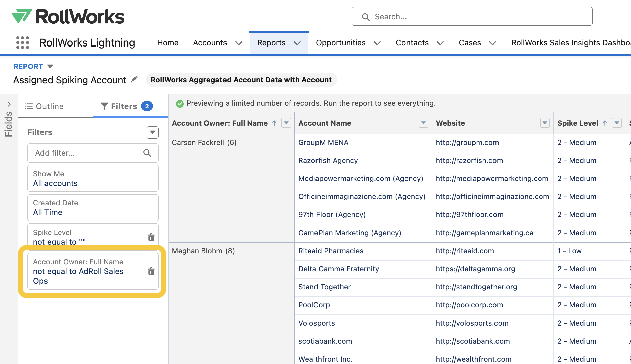Visit https://deltagamma.org website link

point(475,269)
